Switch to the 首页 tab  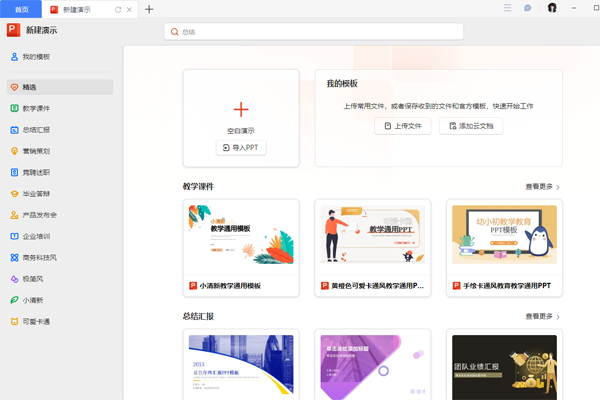coord(22,9)
